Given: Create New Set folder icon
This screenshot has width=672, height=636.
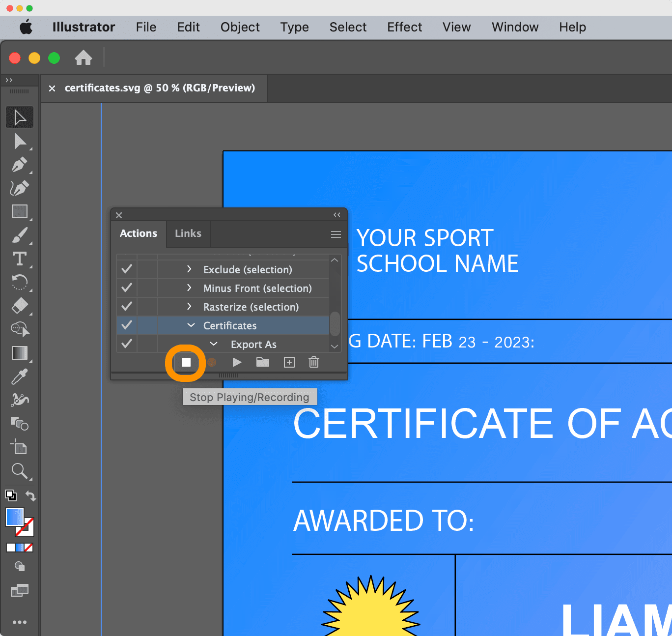Looking at the screenshot, I should pos(263,362).
